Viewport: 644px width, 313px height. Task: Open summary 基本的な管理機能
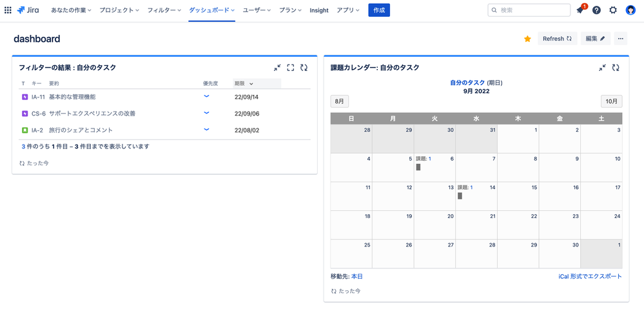pos(72,97)
